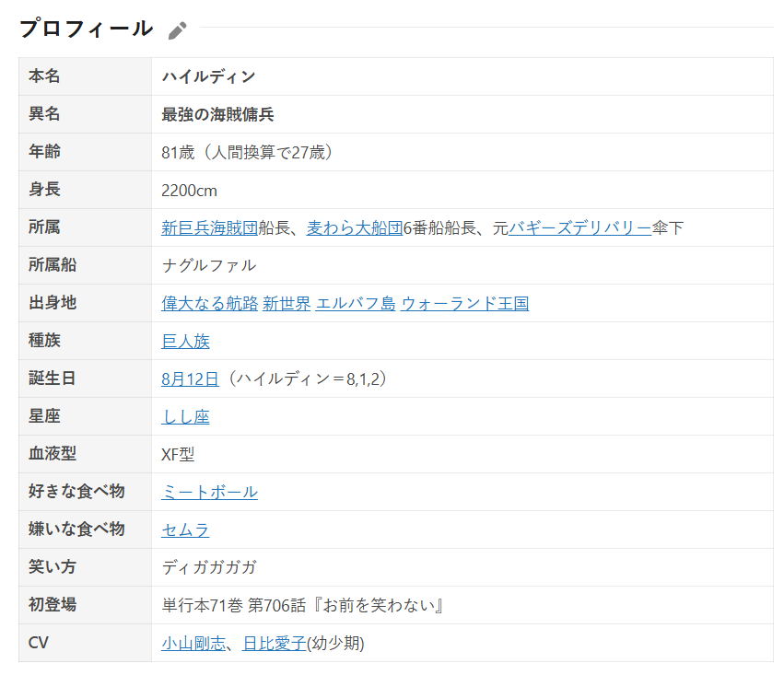Image resolution: width=784 pixels, height=675 pixels.
Task: Click the first appearance text 単行本71巻 第706話
Action: pos(233,606)
